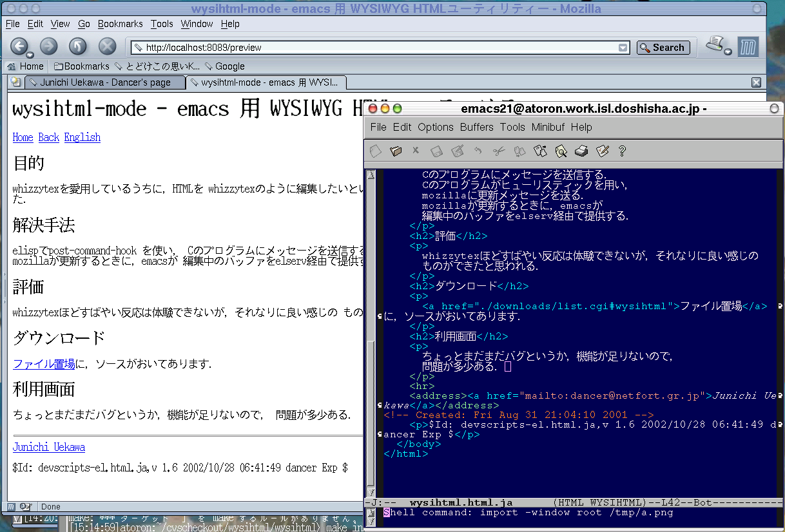This screenshot has height=532, width=785.
Task: Click the Search magnifier icon in Emacs
Action: pyautogui.click(x=561, y=151)
